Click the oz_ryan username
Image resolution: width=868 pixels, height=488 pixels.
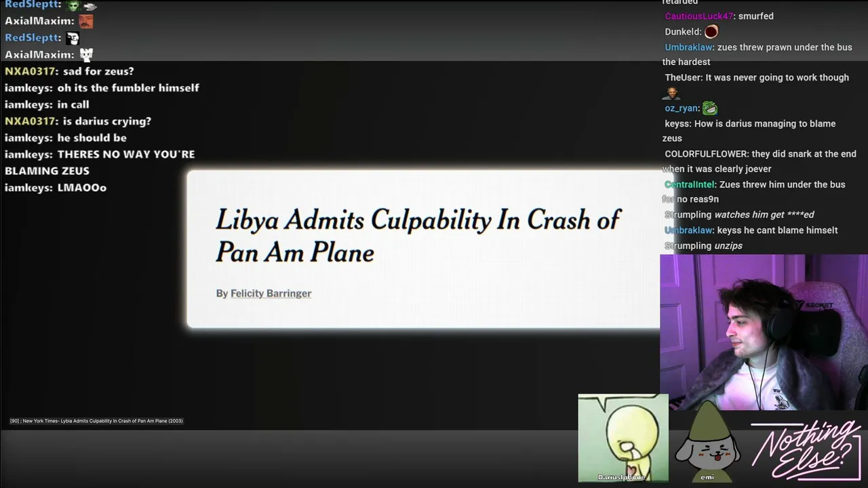coord(682,108)
